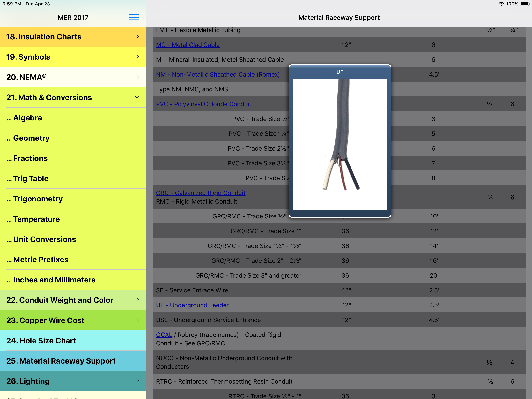Click the UF - Underground Feeder link
Screen dimensions: 532x399
pyautogui.click(x=192, y=305)
